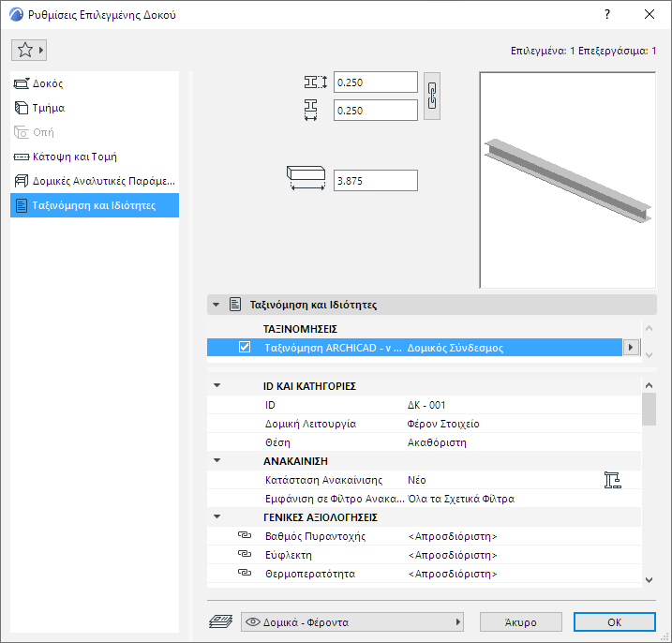Click the structural analytical parameters icon
Viewport: 672px width, 643px height.
(22, 181)
